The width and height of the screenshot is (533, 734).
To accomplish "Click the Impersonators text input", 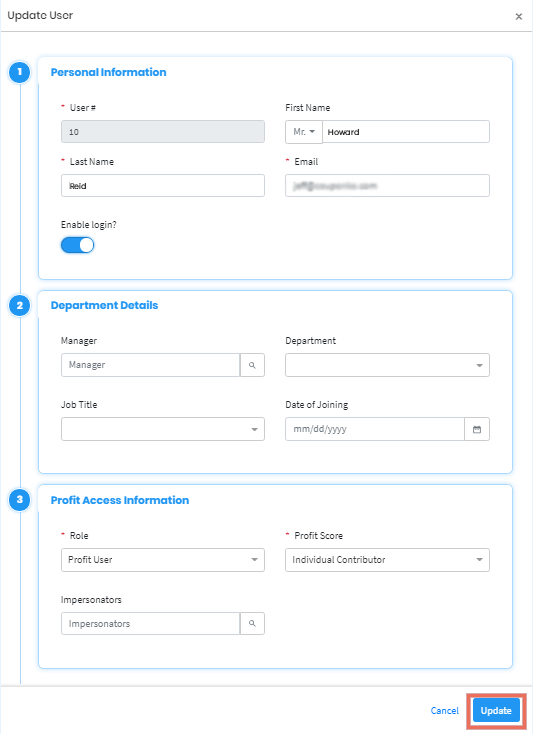I will click(151, 624).
